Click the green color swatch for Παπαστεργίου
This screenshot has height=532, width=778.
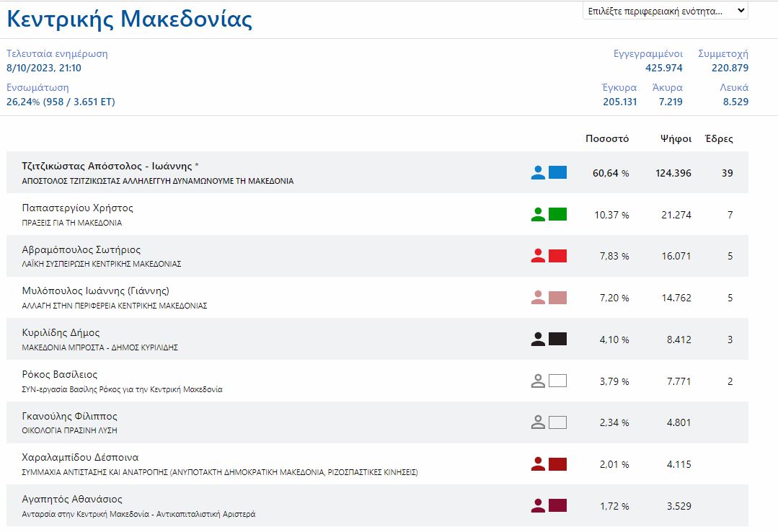(x=557, y=214)
